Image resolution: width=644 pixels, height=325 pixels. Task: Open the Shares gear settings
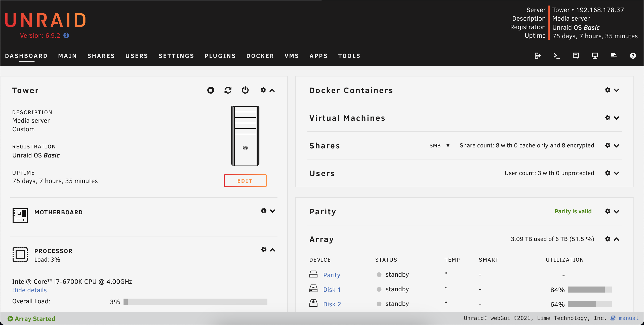[x=608, y=145]
